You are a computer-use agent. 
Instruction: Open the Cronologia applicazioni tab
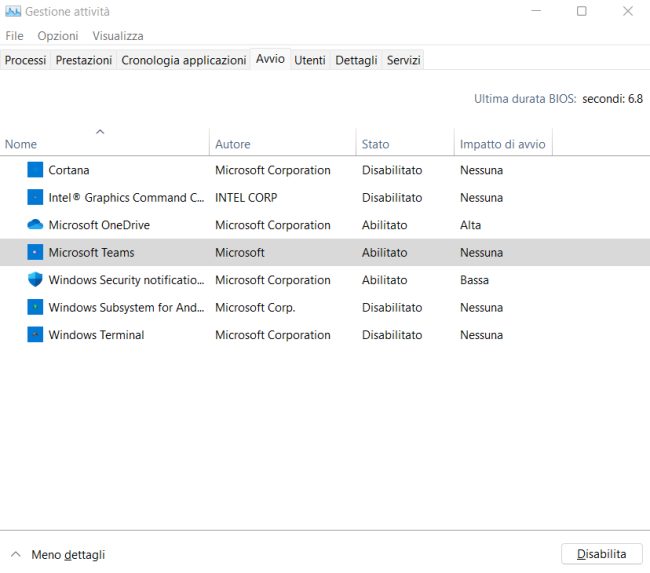click(184, 61)
